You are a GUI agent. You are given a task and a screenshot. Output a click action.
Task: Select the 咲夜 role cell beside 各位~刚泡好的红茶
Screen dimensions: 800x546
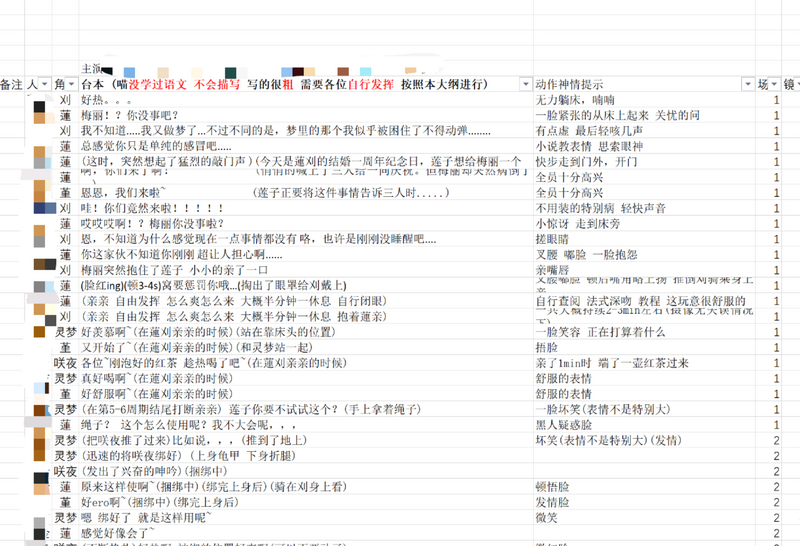[x=65, y=363]
